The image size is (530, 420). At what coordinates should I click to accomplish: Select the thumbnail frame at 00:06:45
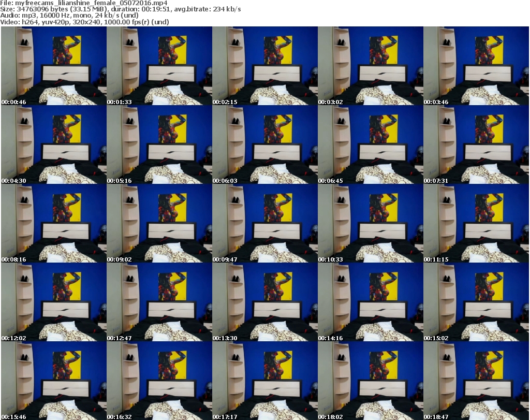[x=371, y=144]
